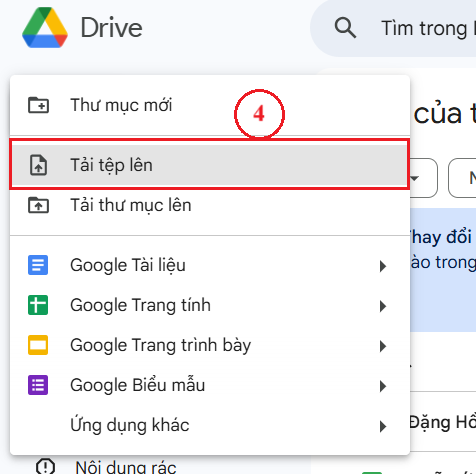The image size is (476, 474).
Task: Open Google Biểu mẫu menu entry
Action: (210, 385)
